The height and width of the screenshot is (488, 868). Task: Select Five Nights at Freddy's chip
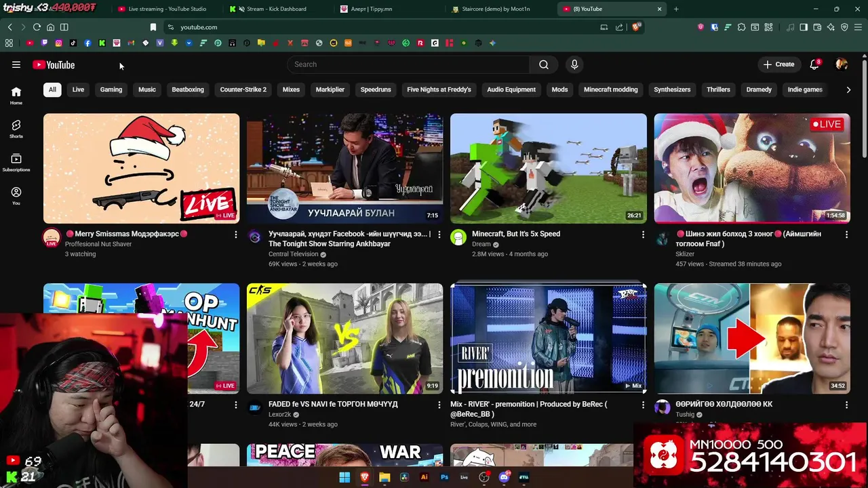[439, 89]
